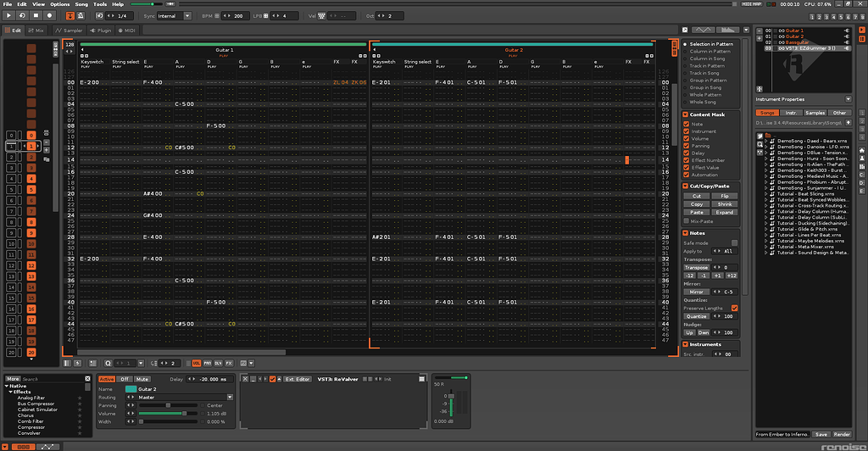Click the search magnifier icon in file browser
The image size is (868, 451).
(x=759, y=144)
